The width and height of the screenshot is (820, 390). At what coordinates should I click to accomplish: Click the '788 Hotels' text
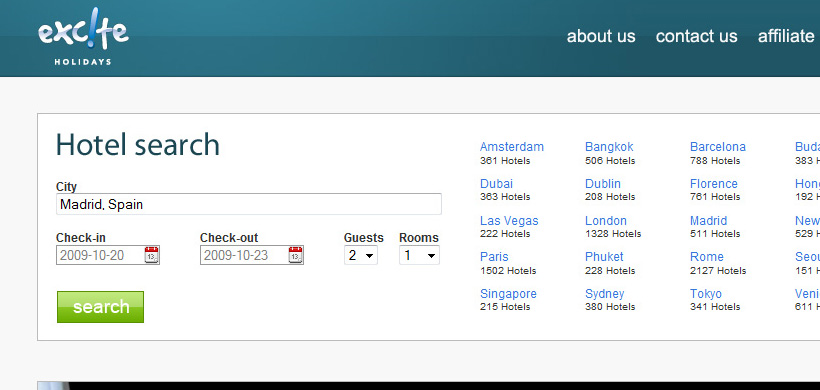tap(715, 161)
